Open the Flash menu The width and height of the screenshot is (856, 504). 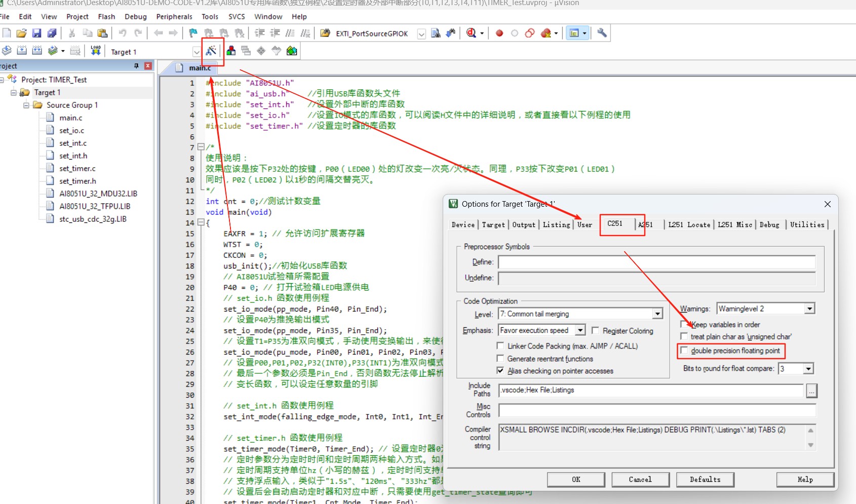tap(106, 17)
